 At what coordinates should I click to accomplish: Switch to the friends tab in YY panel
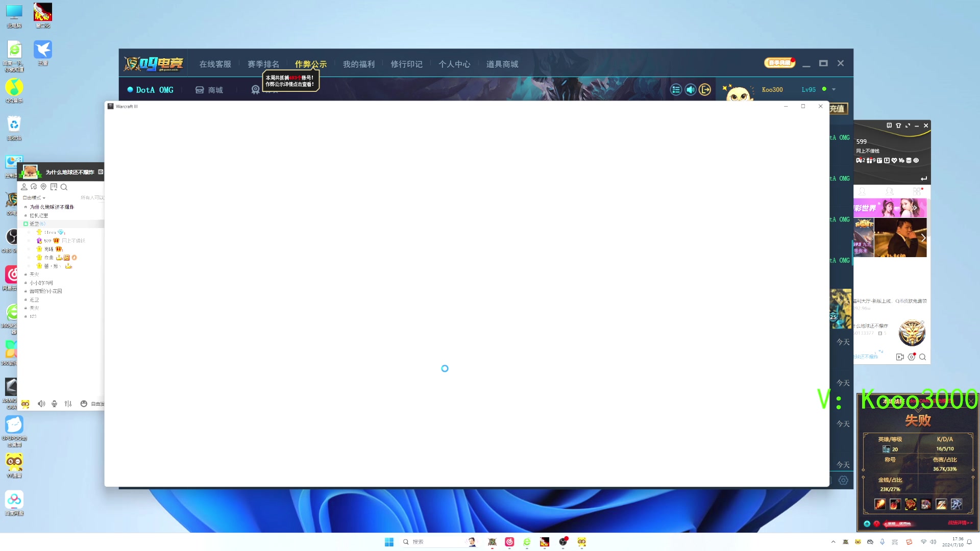click(x=862, y=192)
